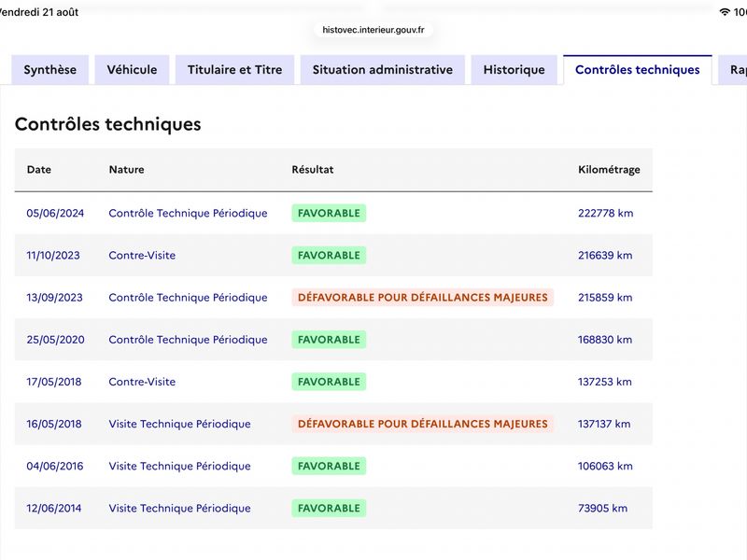Click the Résultat column header
This screenshot has width=747, height=560.
pos(313,170)
